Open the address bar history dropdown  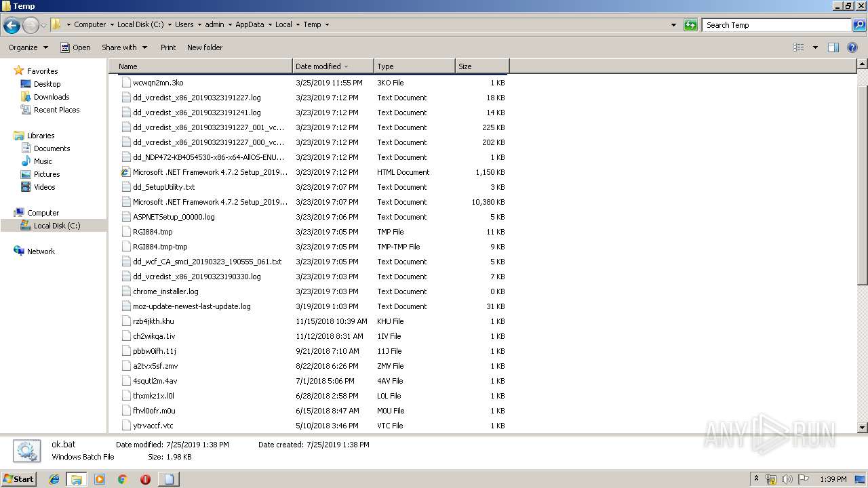coord(673,25)
